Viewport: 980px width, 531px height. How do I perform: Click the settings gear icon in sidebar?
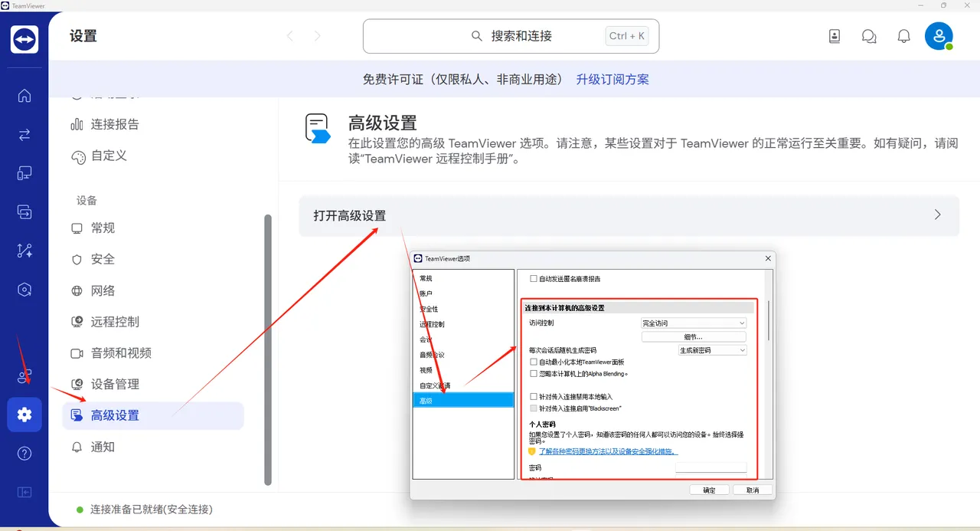24,415
